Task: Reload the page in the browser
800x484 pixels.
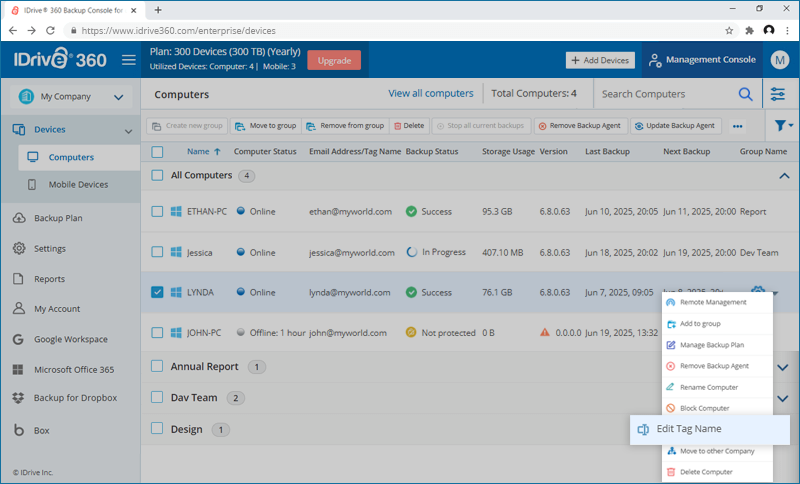Action: click(50, 31)
